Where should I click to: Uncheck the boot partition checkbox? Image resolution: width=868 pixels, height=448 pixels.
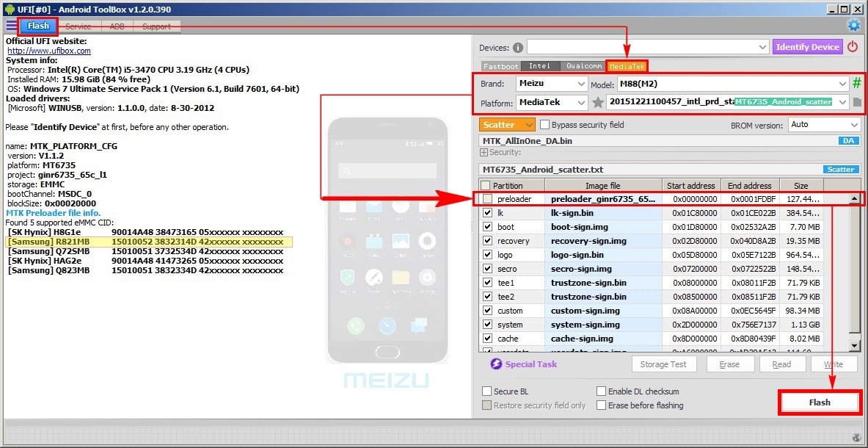pos(487,227)
